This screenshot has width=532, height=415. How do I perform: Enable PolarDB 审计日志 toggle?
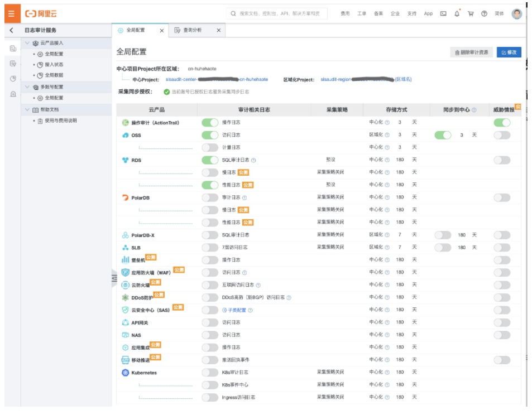click(x=210, y=197)
